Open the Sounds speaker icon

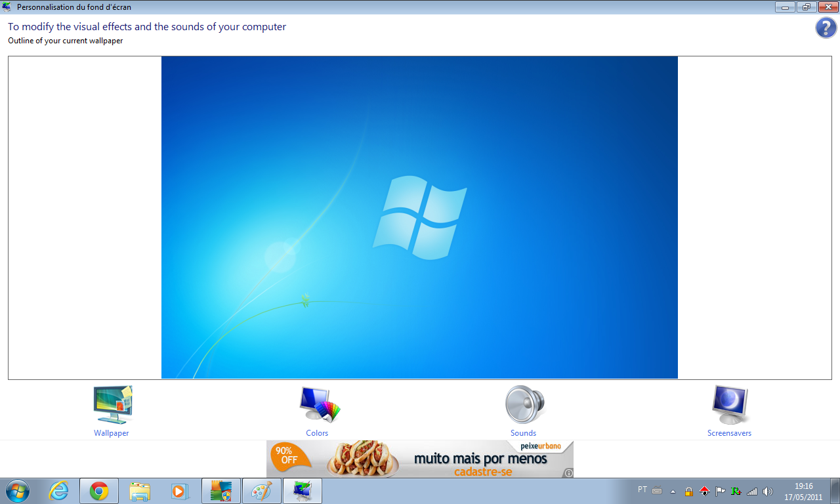pos(524,405)
